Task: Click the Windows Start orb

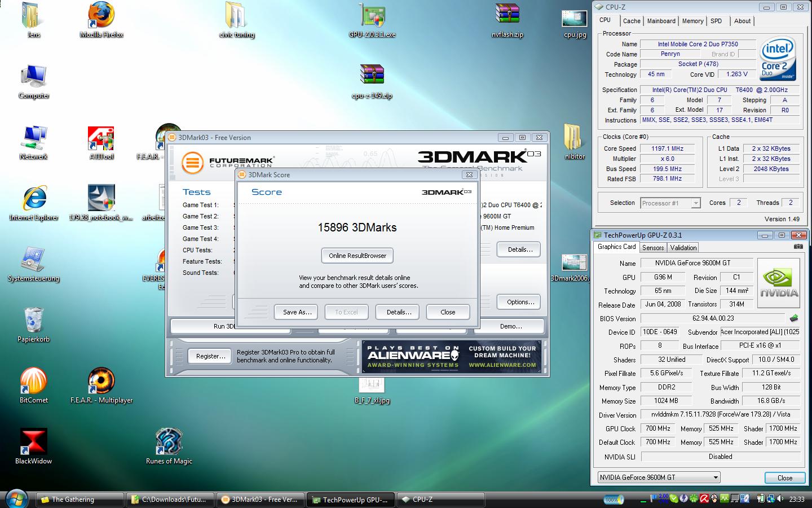Action: click(x=16, y=499)
